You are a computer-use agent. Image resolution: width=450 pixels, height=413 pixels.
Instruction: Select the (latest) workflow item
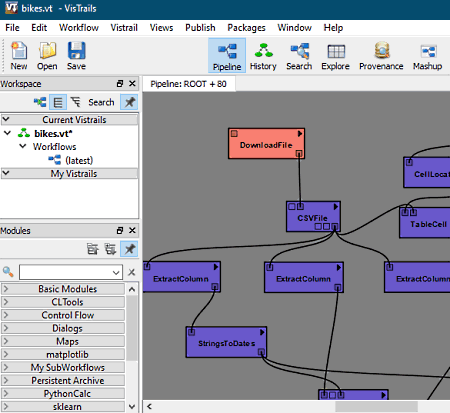pyautogui.click(x=79, y=160)
